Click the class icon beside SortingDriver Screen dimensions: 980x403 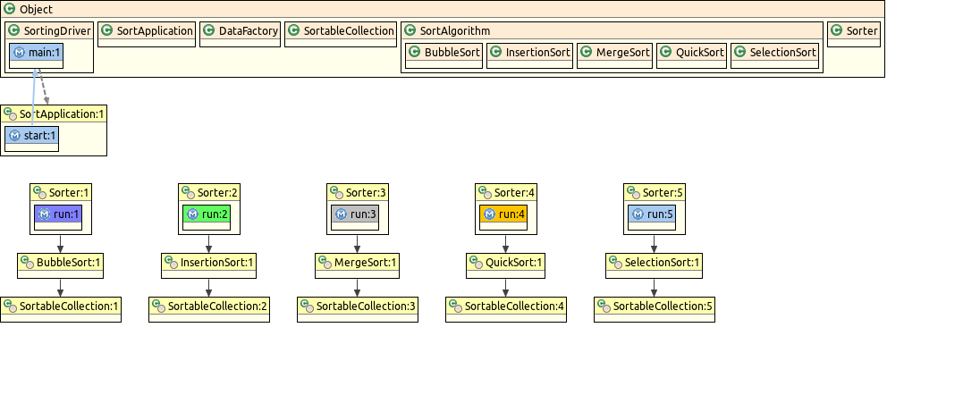pos(14,30)
